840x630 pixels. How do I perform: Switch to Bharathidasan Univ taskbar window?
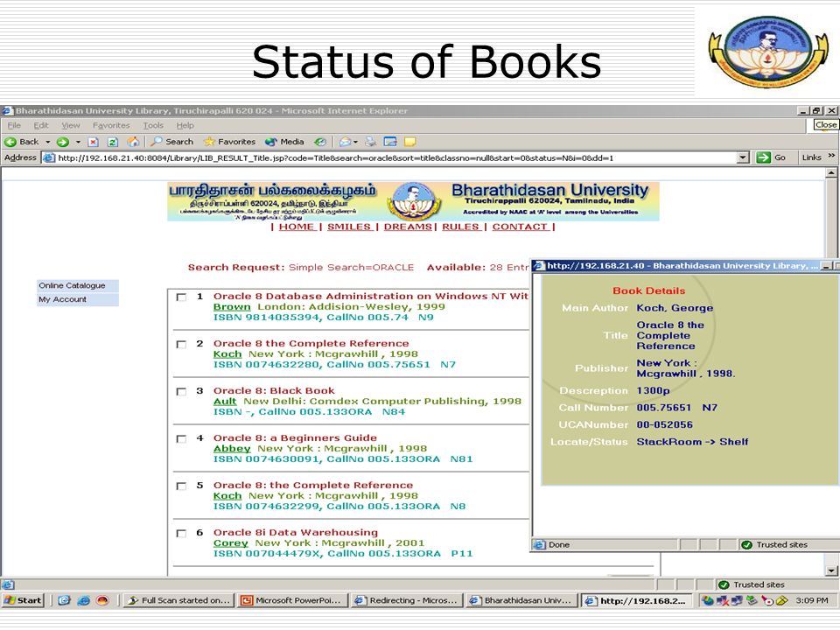click(521, 600)
